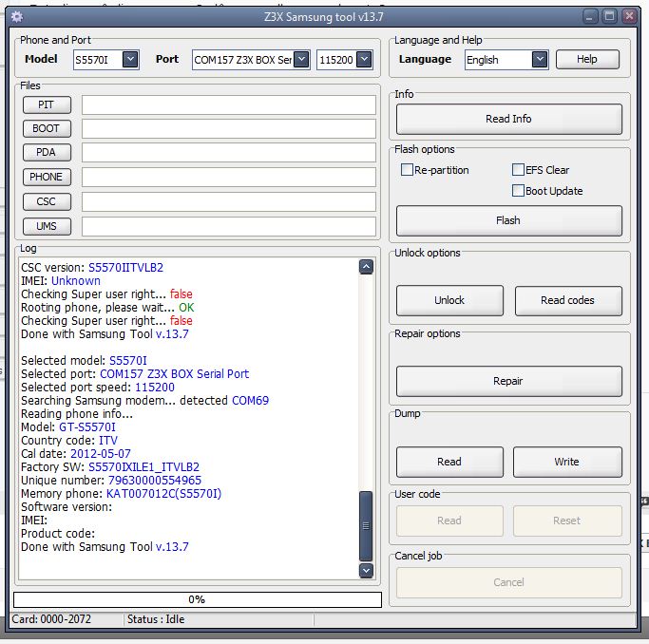
Task: Click the Dump Write button
Action: click(567, 462)
